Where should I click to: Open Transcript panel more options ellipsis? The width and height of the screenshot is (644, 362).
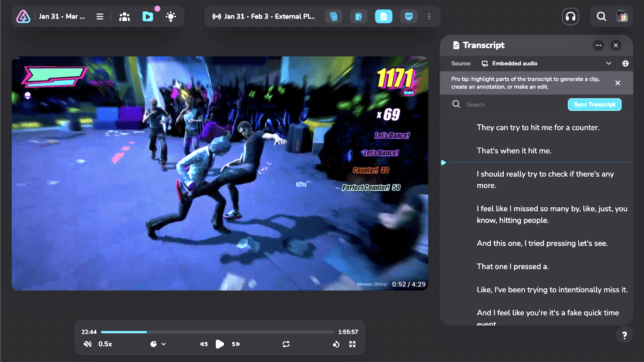click(598, 45)
